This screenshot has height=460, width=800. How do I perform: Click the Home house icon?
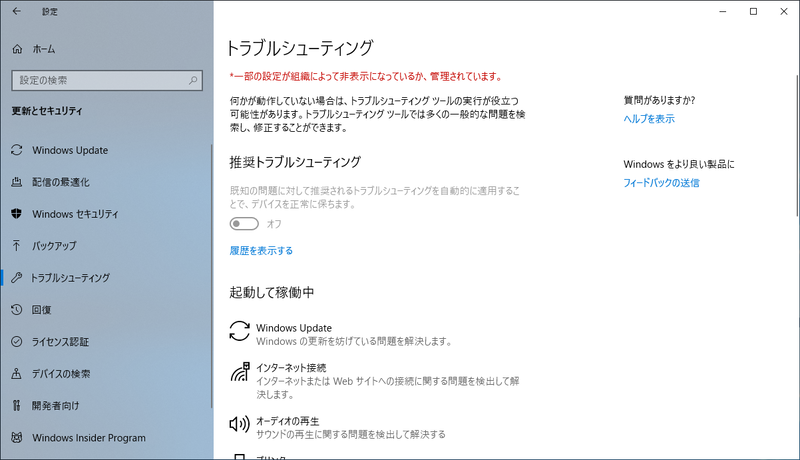[x=17, y=49]
